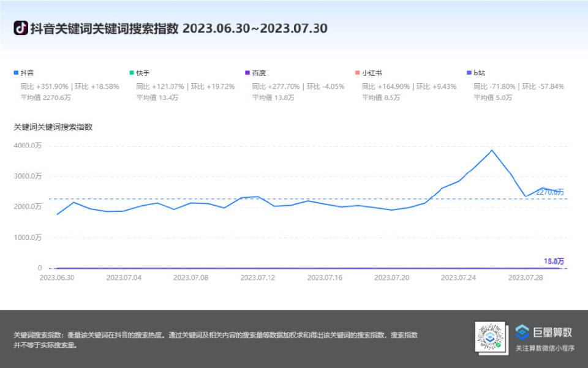The width and height of the screenshot is (588, 368).
Task: Click the 4000.0万 y-axis label
Action: click(x=28, y=145)
